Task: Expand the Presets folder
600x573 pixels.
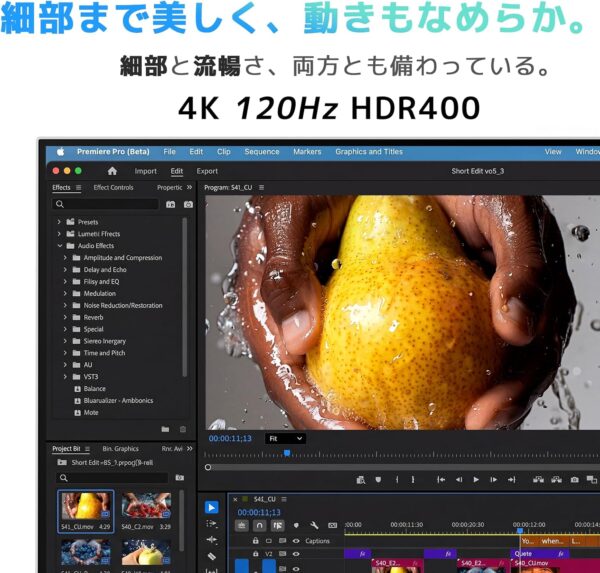Action: pos(59,222)
